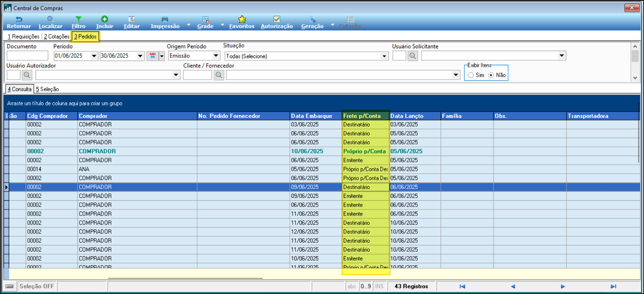The width and height of the screenshot is (644, 294).
Task: Open the Localizar search tool
Action: coord(50,23)
